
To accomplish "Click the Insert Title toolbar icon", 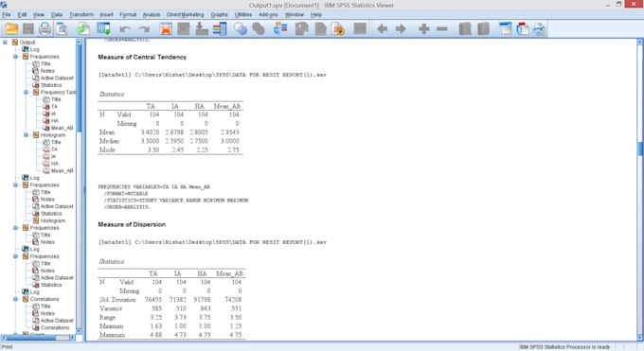I will click(523, 28).
